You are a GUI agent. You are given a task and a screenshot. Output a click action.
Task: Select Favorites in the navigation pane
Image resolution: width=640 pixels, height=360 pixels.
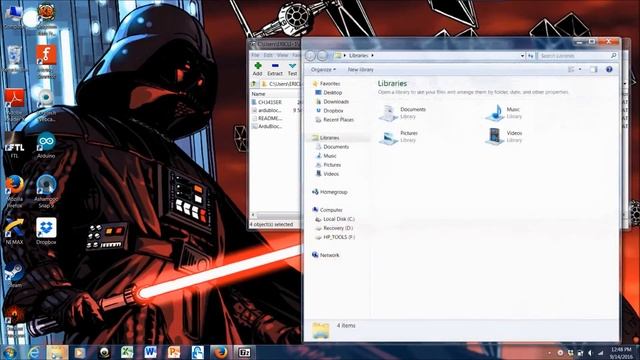326,84
